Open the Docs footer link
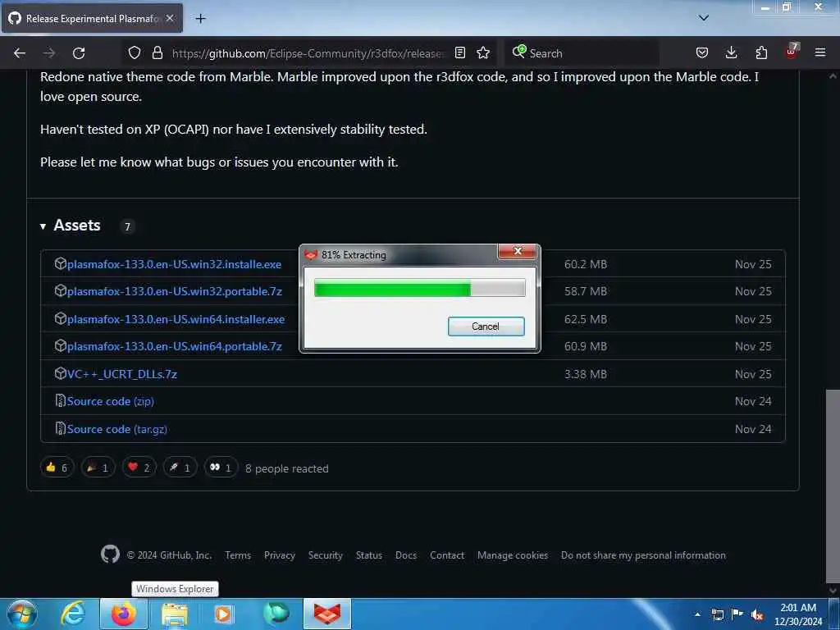Screen dimensions: 840x630 [406, 555]
